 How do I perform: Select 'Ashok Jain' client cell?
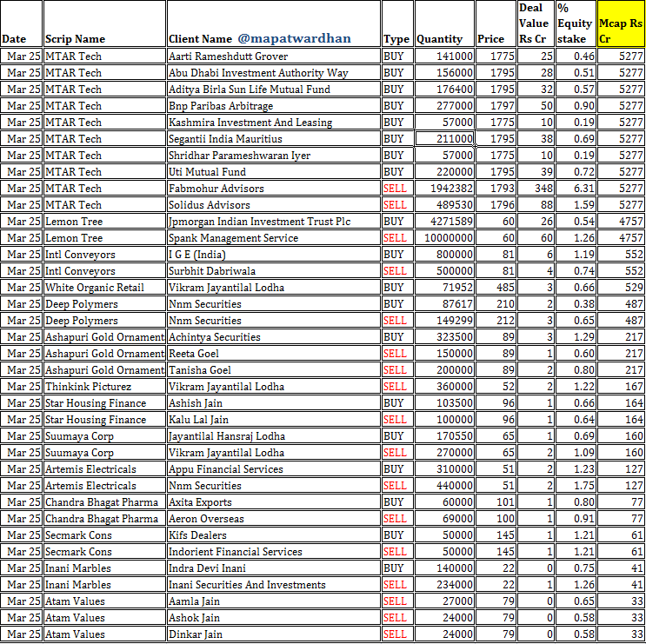coord(274,617)
